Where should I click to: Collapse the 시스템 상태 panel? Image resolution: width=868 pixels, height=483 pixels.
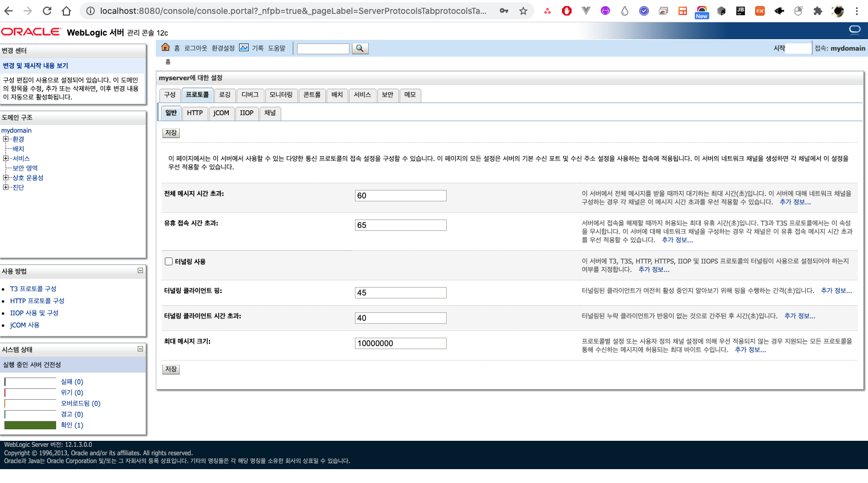coord(140,349)
